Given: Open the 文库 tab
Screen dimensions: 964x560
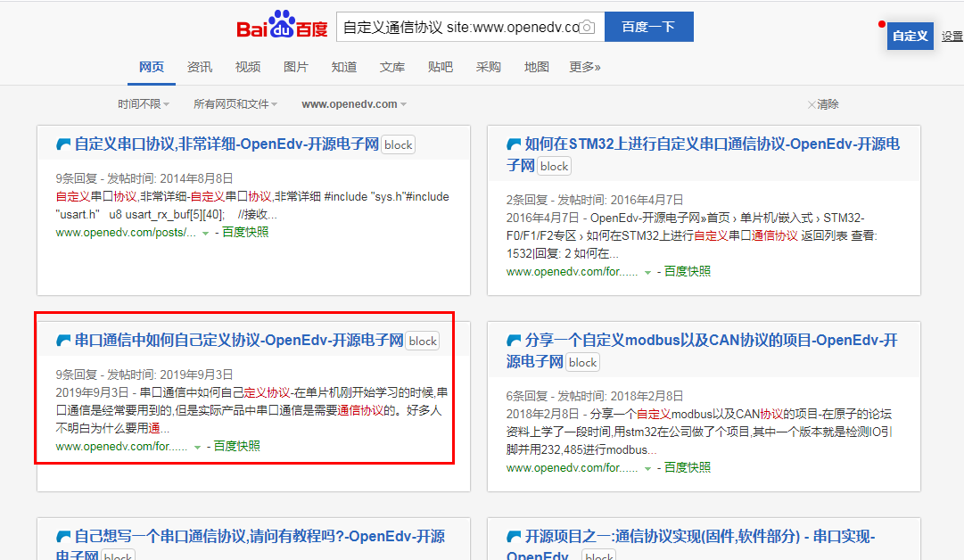Looking at the screenshot, I should tap(392, 67).
